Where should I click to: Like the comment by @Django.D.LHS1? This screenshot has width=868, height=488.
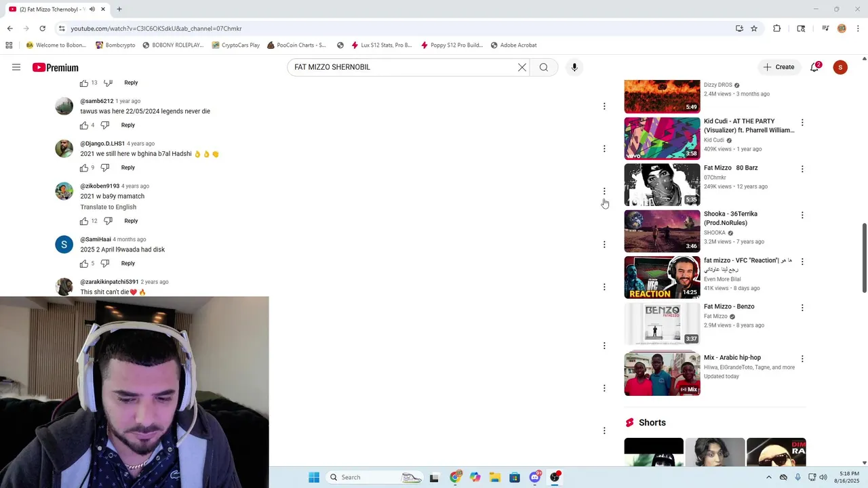(84, 167)
